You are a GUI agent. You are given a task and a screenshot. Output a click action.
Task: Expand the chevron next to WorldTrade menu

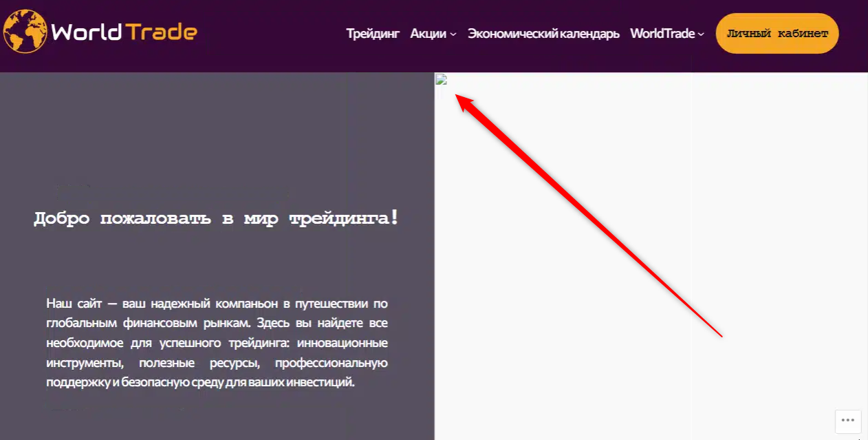701,34
